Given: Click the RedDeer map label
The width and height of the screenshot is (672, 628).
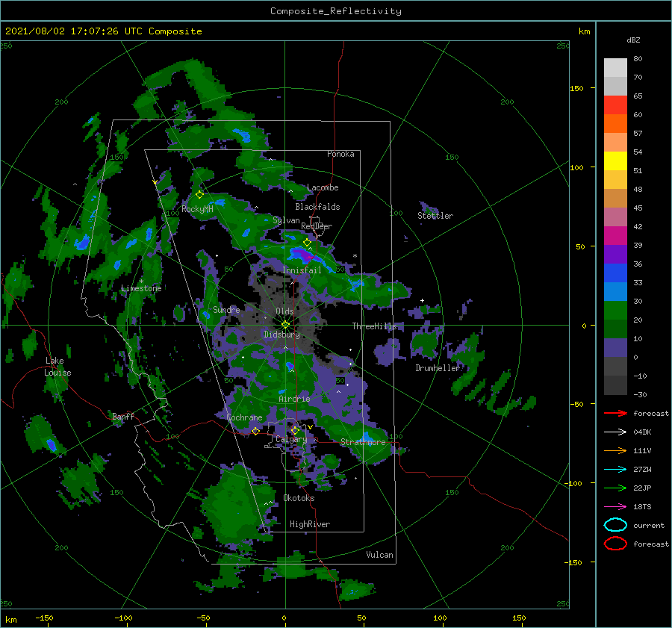Looking at the screenshot, I should [x=317, y=226].
